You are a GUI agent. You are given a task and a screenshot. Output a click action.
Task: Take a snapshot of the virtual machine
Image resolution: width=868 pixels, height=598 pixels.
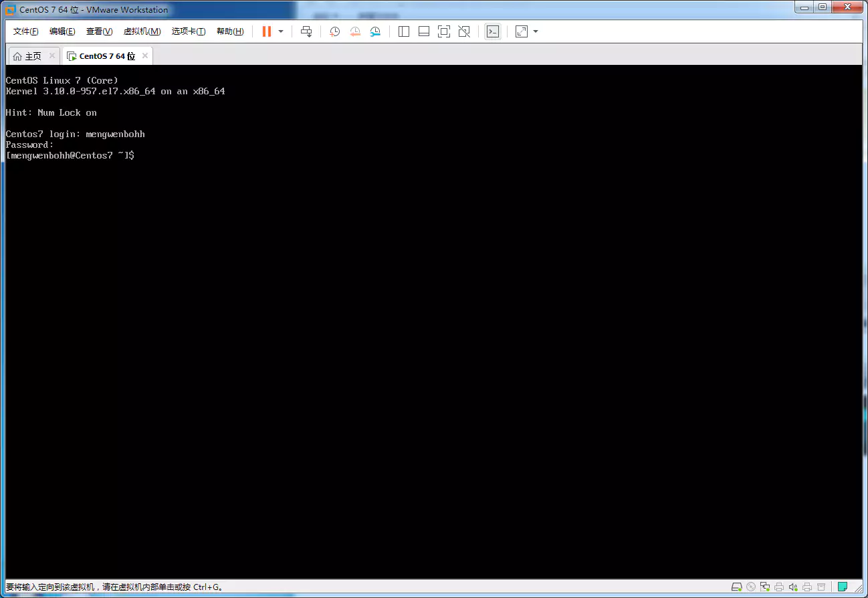(334, 31)
